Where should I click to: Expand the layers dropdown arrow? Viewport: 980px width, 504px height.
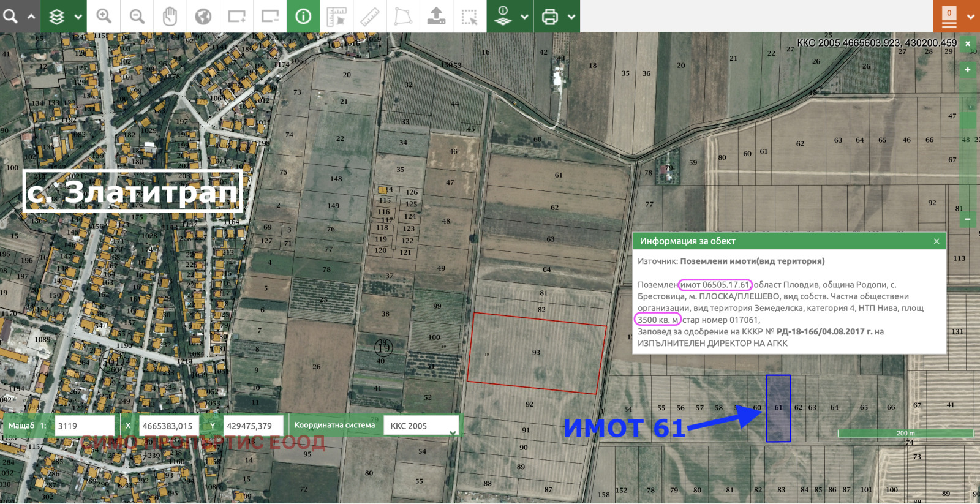point(78,17)
